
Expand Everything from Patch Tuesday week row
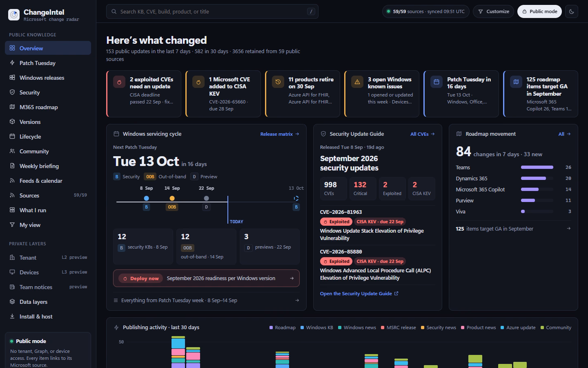(206, 301)
